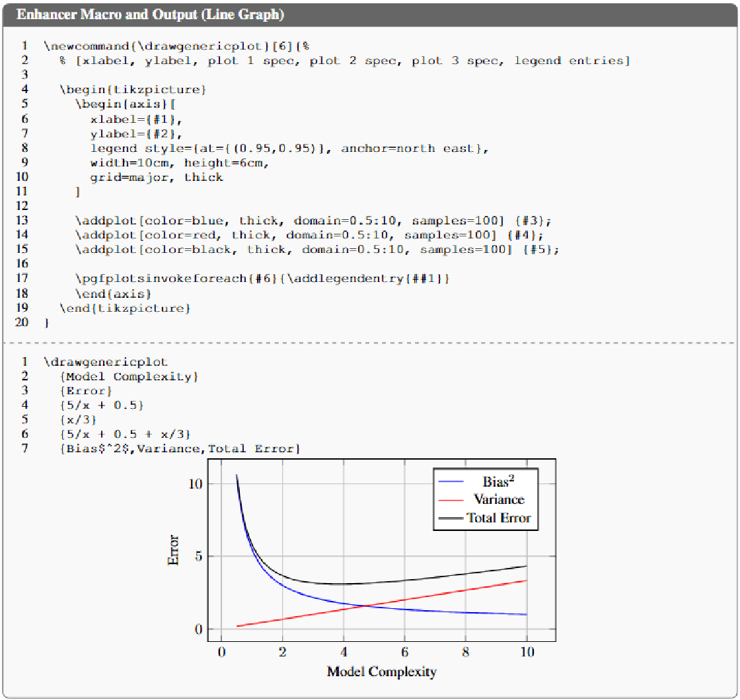The width and height of the screenshot is (740, 700).
Task: Click the Error y-axis label
Action: (173, 551)
